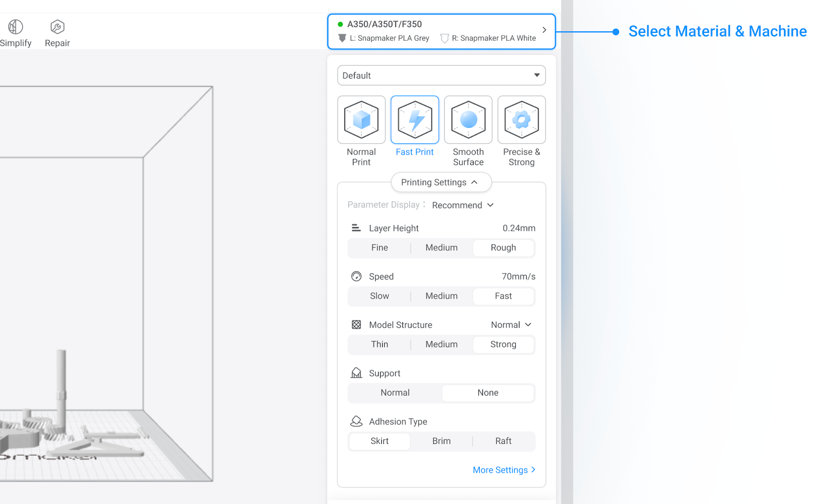Collapse the Printing Settings section
822x504 pixels.
click(441, 182)
